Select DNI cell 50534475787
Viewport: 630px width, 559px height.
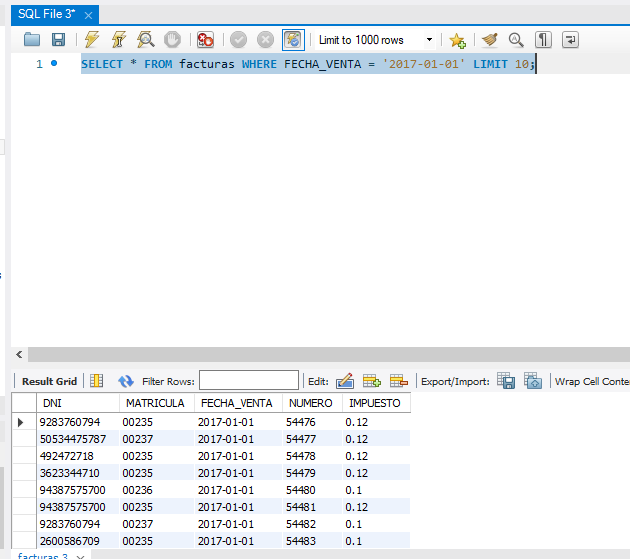(x=78, y=439)
